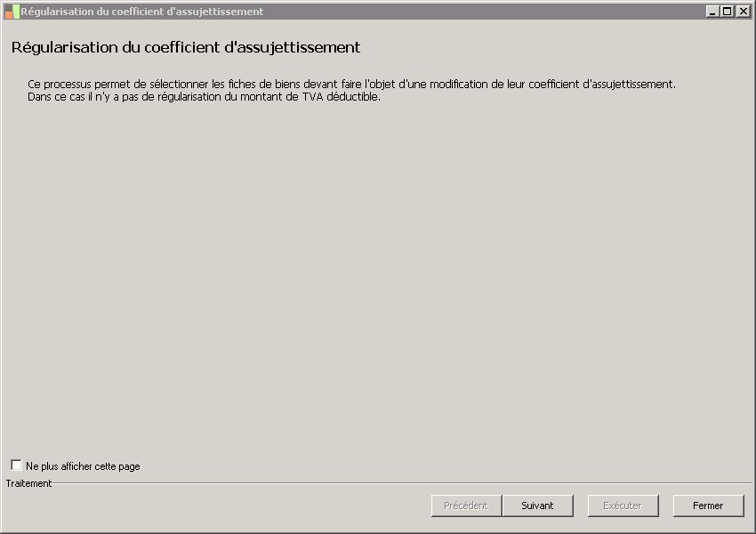
Task: Click the window title bar text
Action: pyautogui.click(x=142, y=12)
